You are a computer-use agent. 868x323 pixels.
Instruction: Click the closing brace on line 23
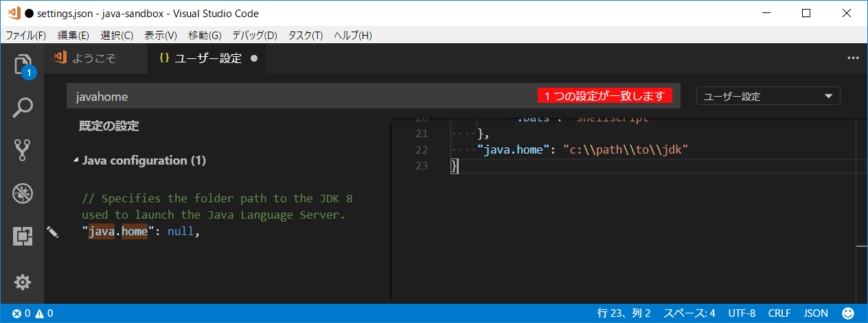(454, 166)
